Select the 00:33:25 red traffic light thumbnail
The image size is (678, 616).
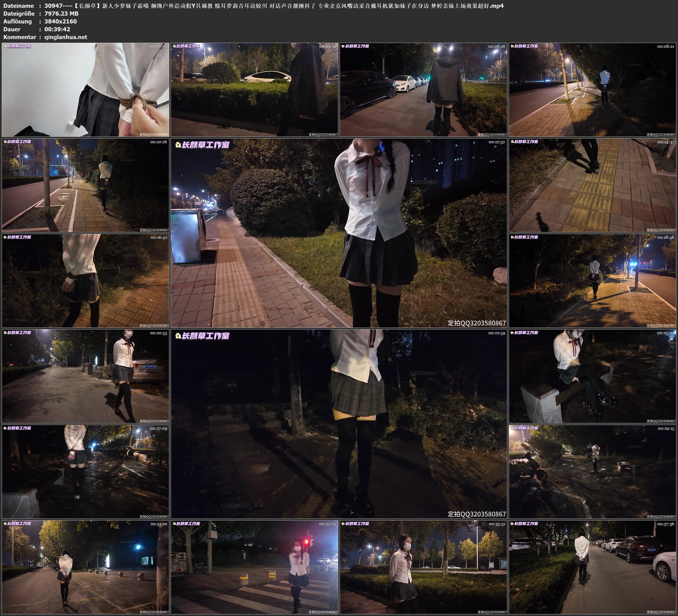pos(254,567)
